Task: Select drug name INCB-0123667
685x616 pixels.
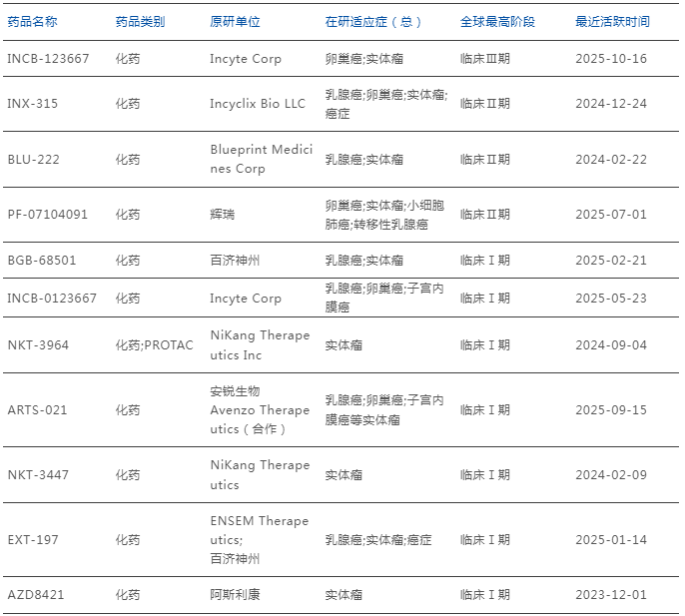Action: 52,299
